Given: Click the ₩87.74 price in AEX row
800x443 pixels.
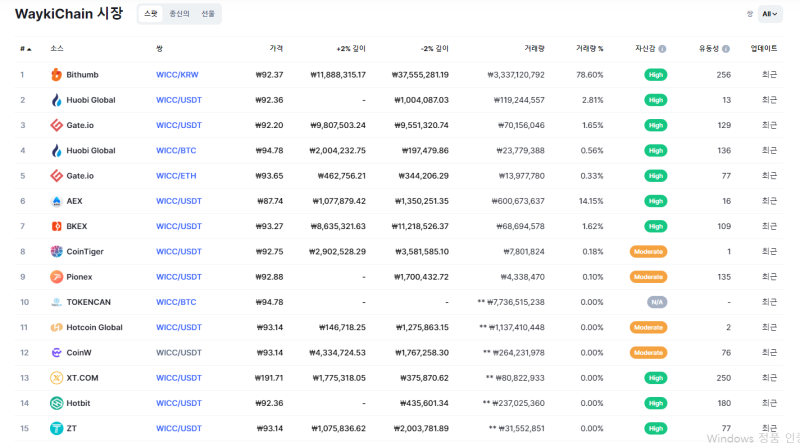Looking at the screenshot, I should click(x=270, y=201).
